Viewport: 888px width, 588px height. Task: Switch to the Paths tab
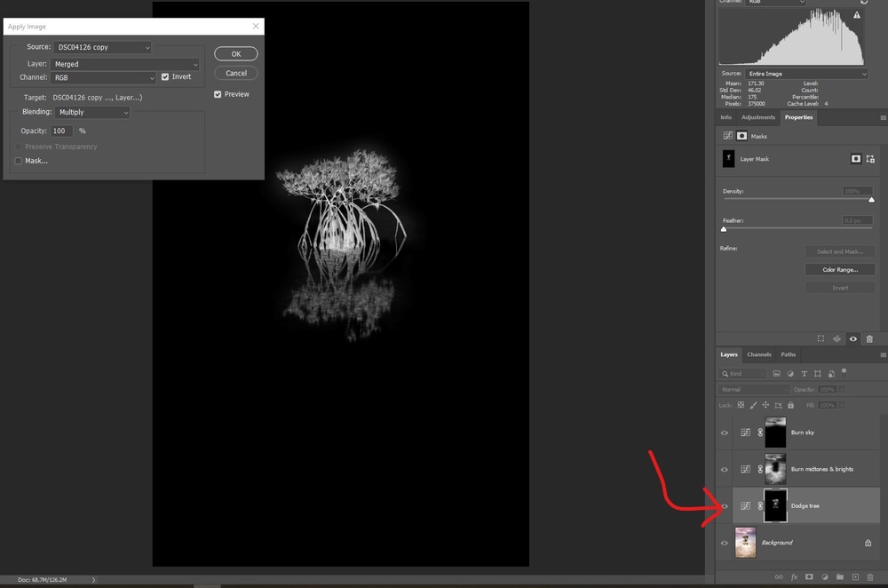pos(789,354)
